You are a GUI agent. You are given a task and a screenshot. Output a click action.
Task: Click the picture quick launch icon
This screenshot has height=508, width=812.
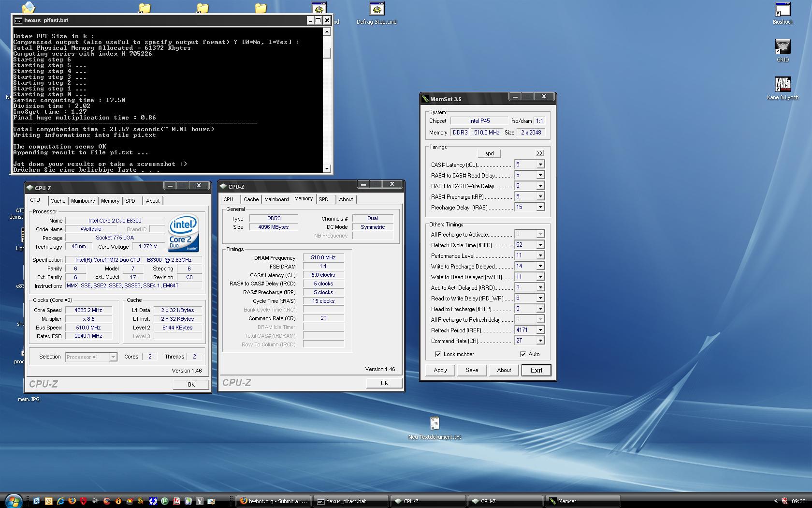[x=211, y=501]
